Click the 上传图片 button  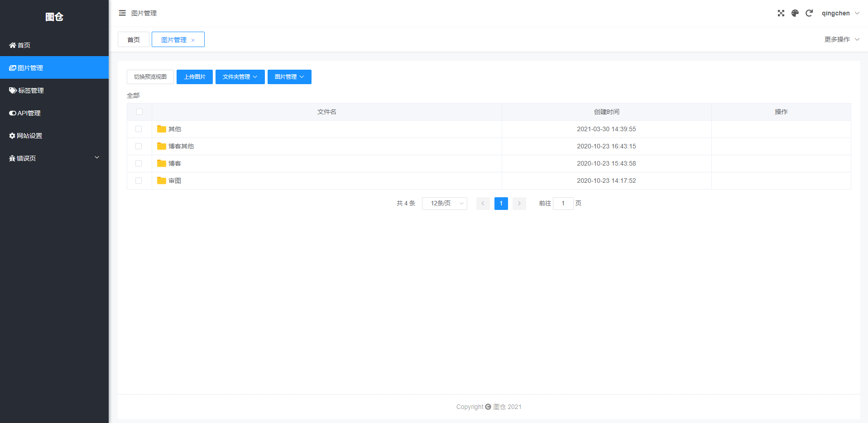(195, 77)
